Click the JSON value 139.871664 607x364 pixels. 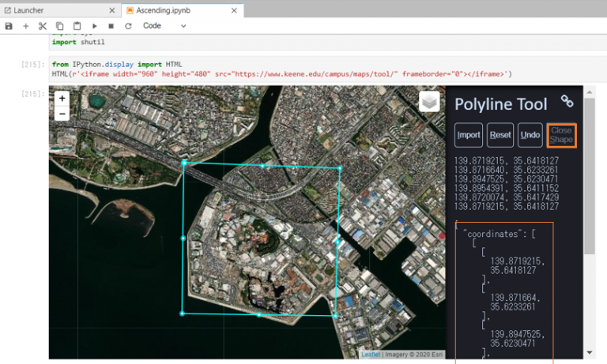[x=515, y=298]
